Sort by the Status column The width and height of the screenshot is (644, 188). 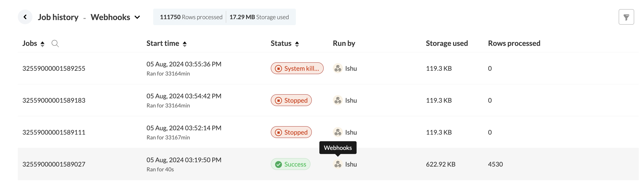tap(297, 44)
